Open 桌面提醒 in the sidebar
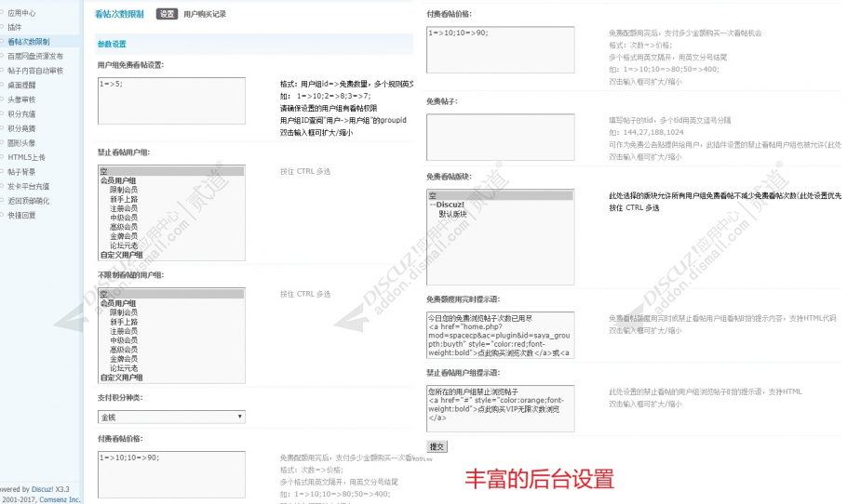This screenshot has height=504, width=847. 21,86
